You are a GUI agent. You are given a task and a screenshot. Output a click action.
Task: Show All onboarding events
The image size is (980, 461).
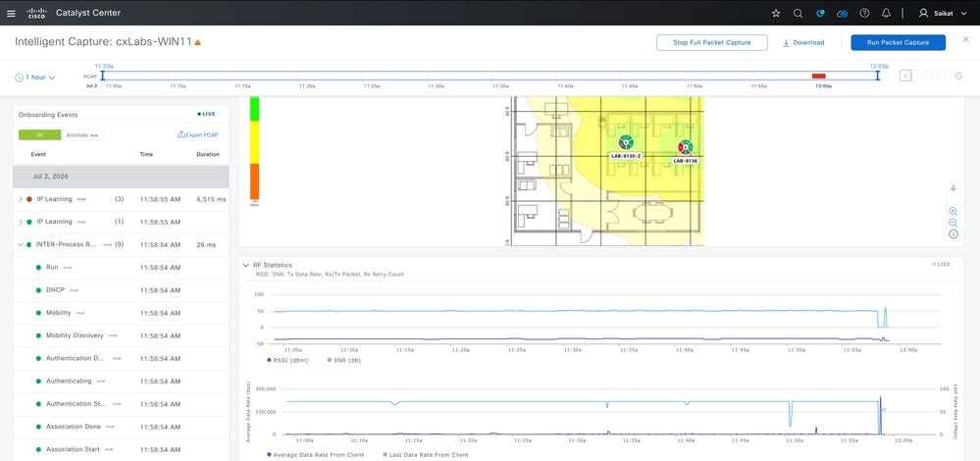(x=40, y=135)
